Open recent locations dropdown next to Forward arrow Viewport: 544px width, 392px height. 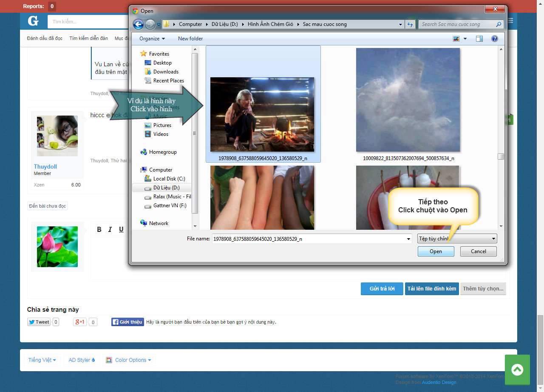click(x=159, y=25)
